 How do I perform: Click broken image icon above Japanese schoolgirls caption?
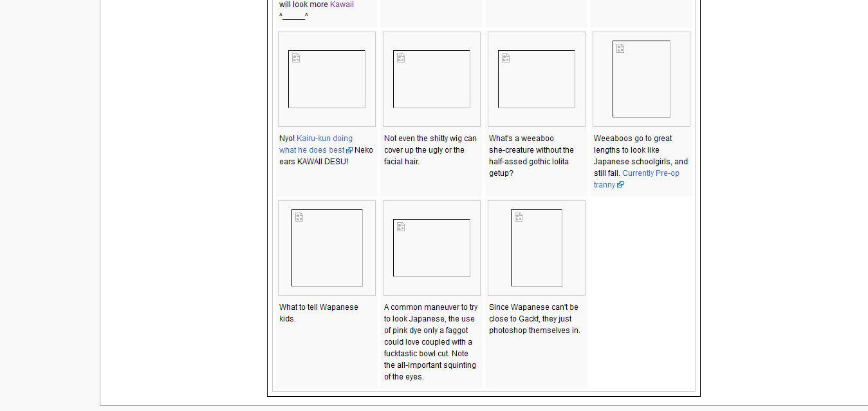click(620, 48)
